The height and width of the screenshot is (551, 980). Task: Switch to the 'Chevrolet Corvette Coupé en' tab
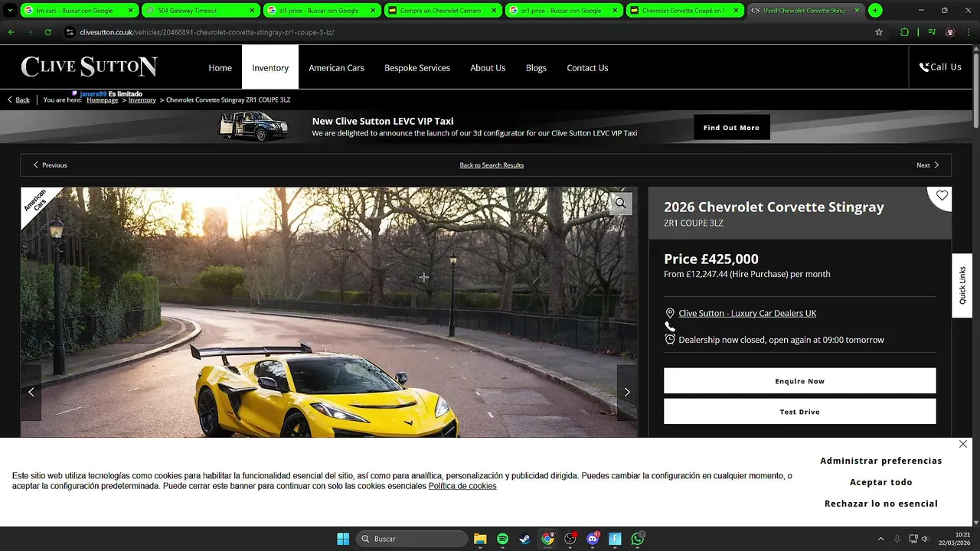684,11
